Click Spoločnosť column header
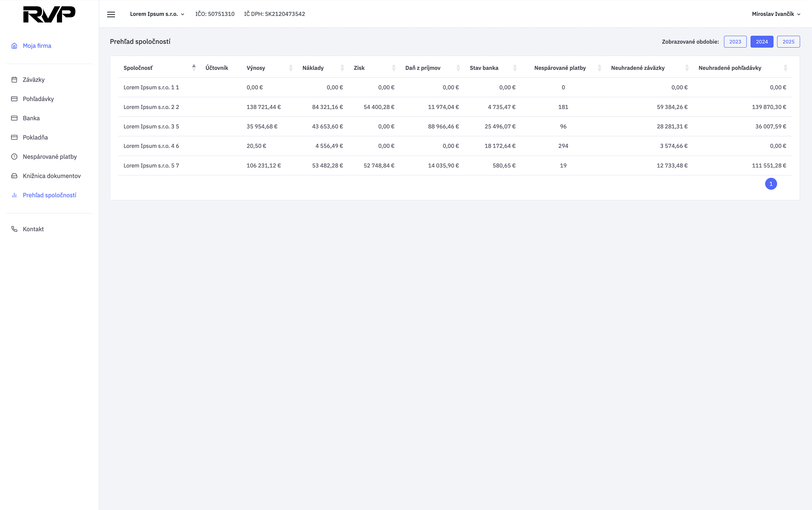This screenshot has width=812, height=510. click(138, 68)
